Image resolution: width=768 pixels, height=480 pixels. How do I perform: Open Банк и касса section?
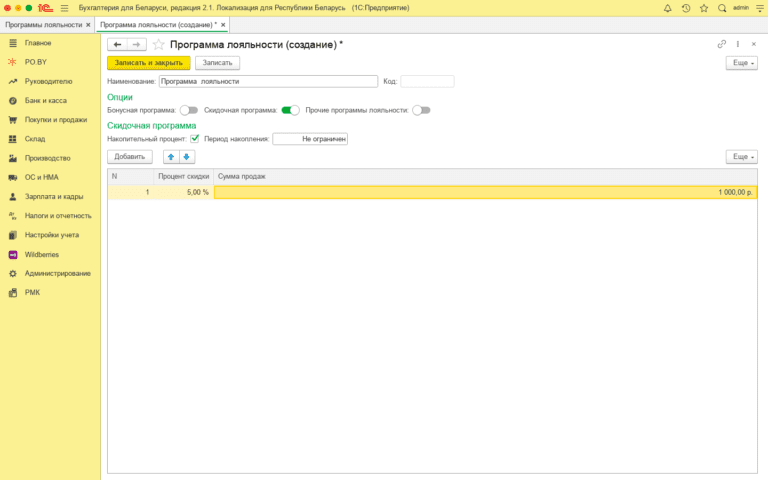(45, 101)
